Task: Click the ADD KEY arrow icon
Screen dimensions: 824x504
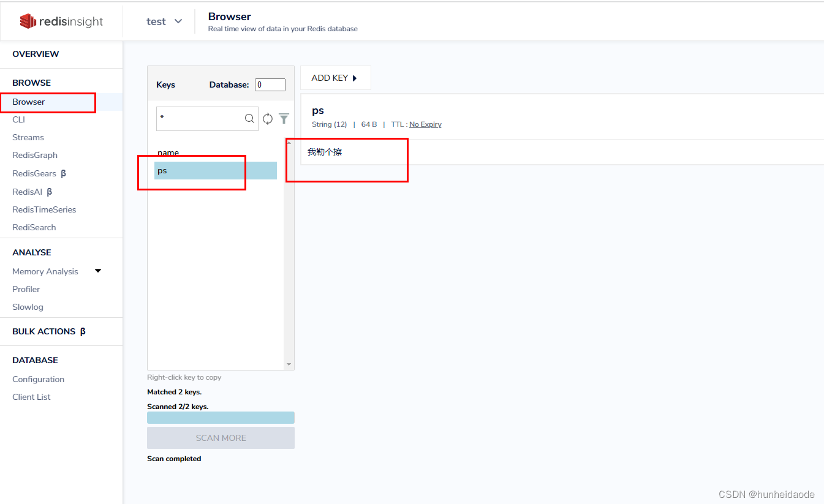Action: coord(355,78)
